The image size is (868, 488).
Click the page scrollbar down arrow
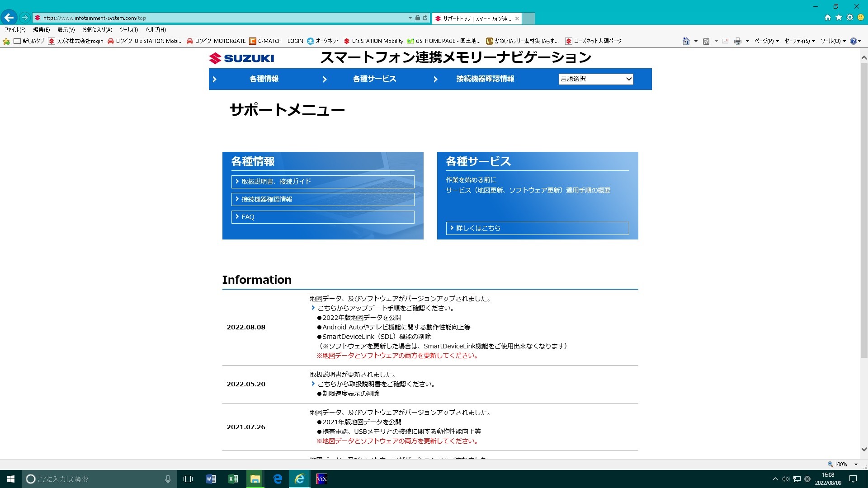click(x=864, y=449)
